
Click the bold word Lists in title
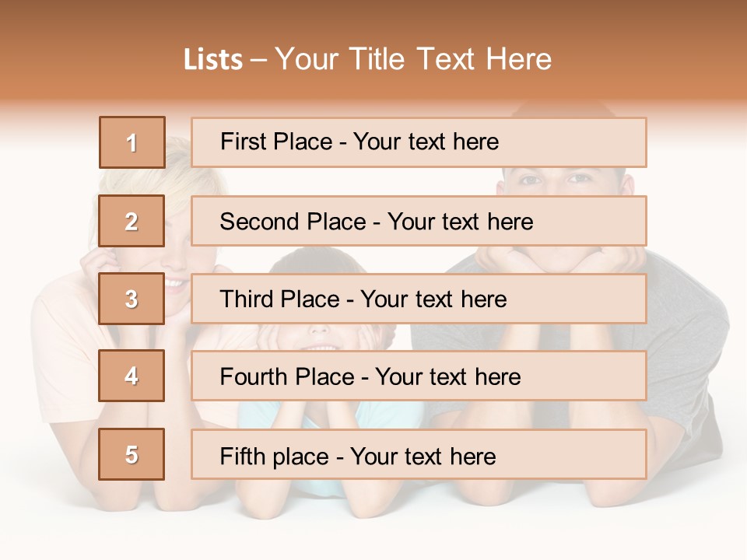(x=213, y=60)
